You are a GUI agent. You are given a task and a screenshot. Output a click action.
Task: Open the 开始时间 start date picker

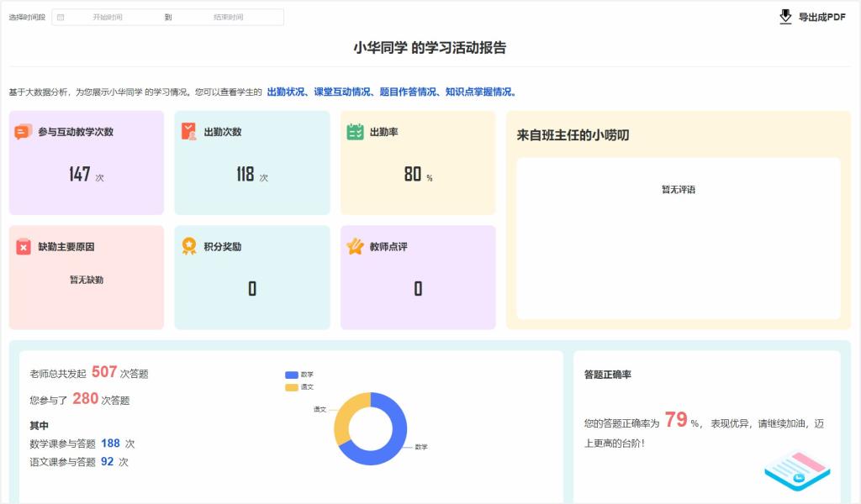tap(108, 17)
